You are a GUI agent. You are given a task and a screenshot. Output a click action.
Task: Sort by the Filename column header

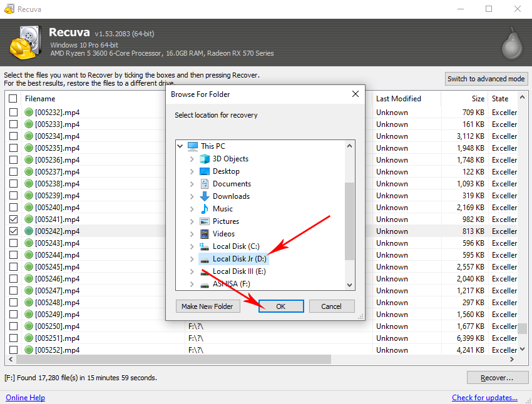click(40, 99)
